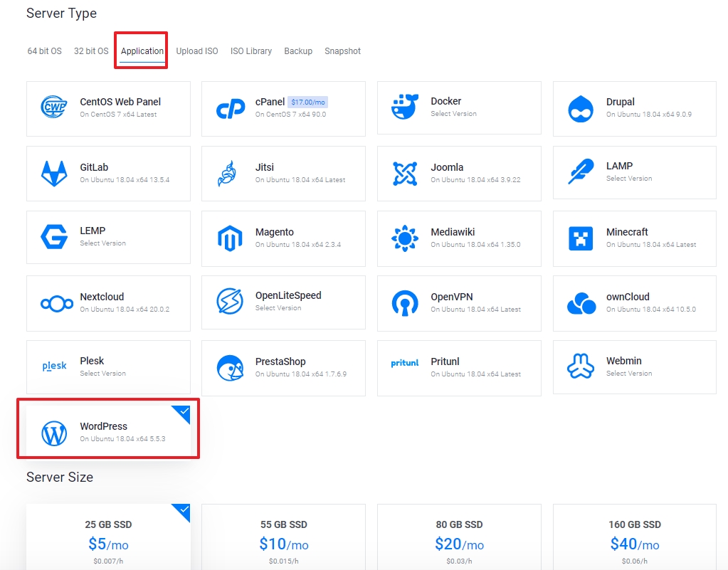Choose the 160 GB SSD $40/mo plan
Screen dimensions: 728x570
[x=635, y=537]
